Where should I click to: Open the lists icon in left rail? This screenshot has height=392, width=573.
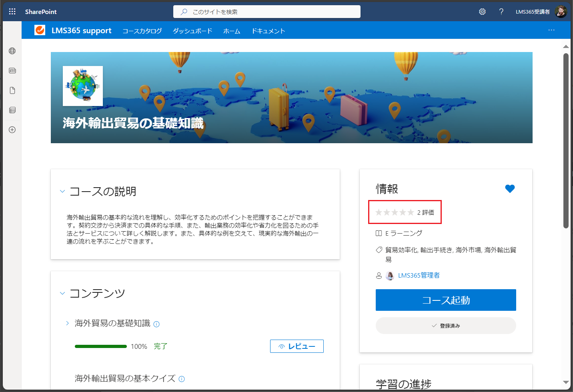(12, 110)
